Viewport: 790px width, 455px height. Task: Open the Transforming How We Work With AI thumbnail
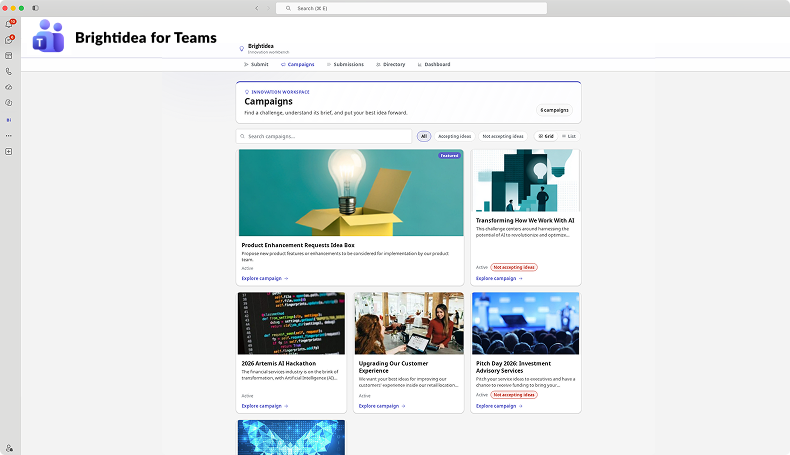coord(526,181)
